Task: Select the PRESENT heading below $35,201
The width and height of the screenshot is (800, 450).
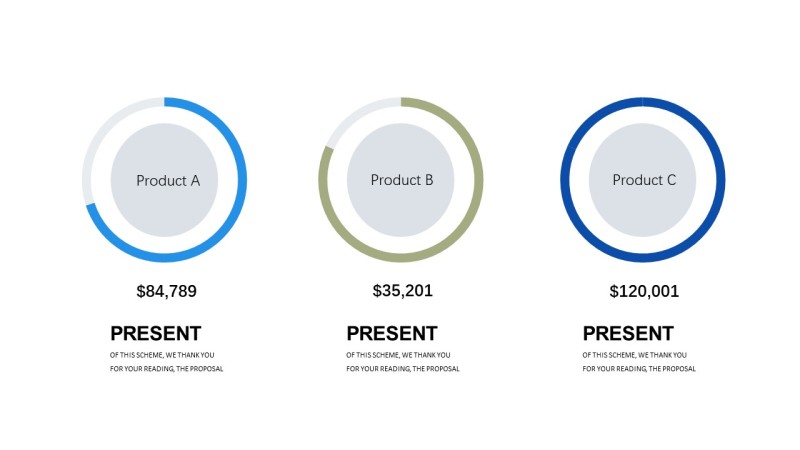Action: [392, 334]
